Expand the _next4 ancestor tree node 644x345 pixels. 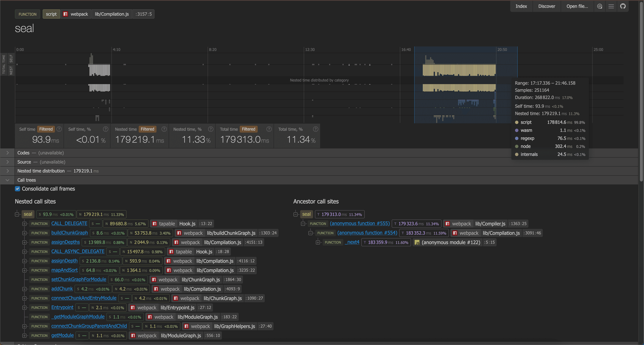[x=318, y=242]
